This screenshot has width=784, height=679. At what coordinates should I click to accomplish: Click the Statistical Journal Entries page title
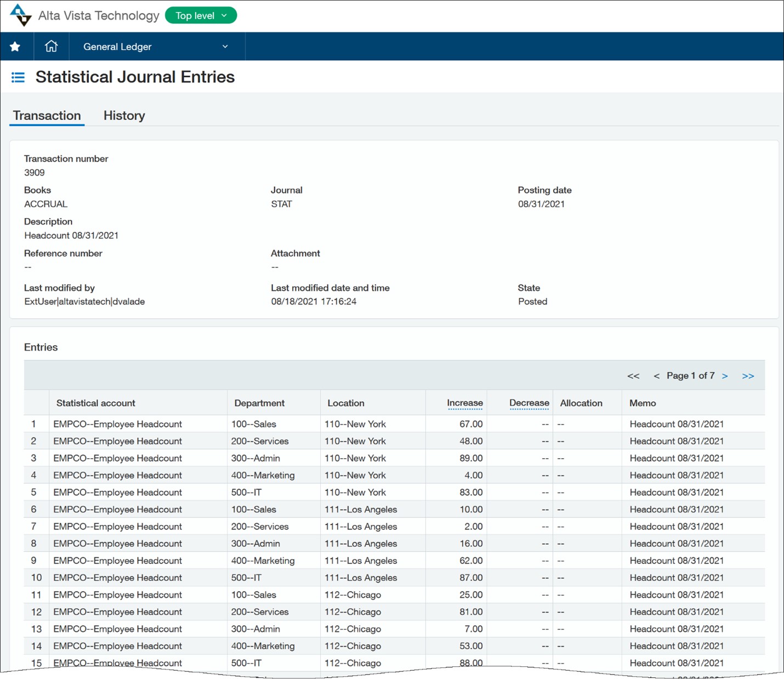pos(135,77)
